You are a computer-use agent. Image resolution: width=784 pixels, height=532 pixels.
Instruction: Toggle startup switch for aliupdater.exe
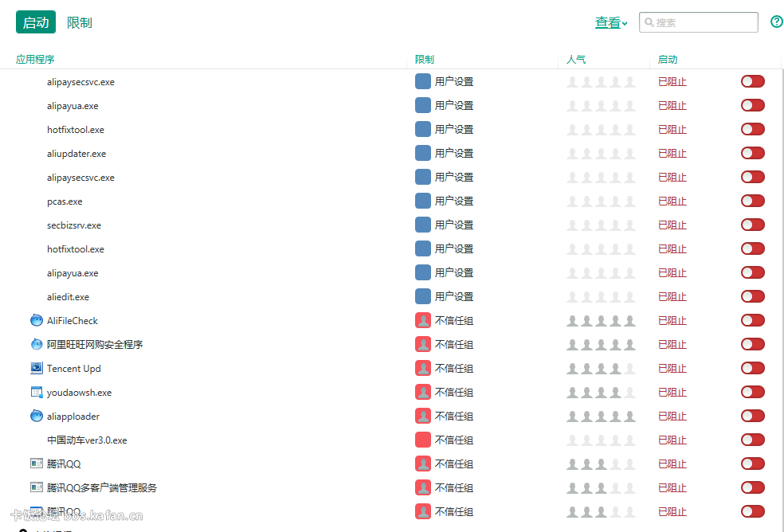coord(752,153)
